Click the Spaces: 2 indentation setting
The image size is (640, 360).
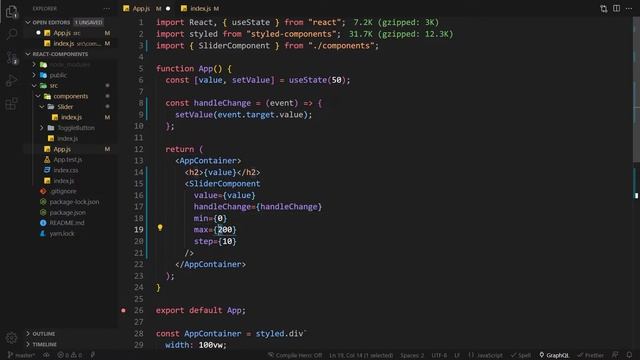click(412, 355)
